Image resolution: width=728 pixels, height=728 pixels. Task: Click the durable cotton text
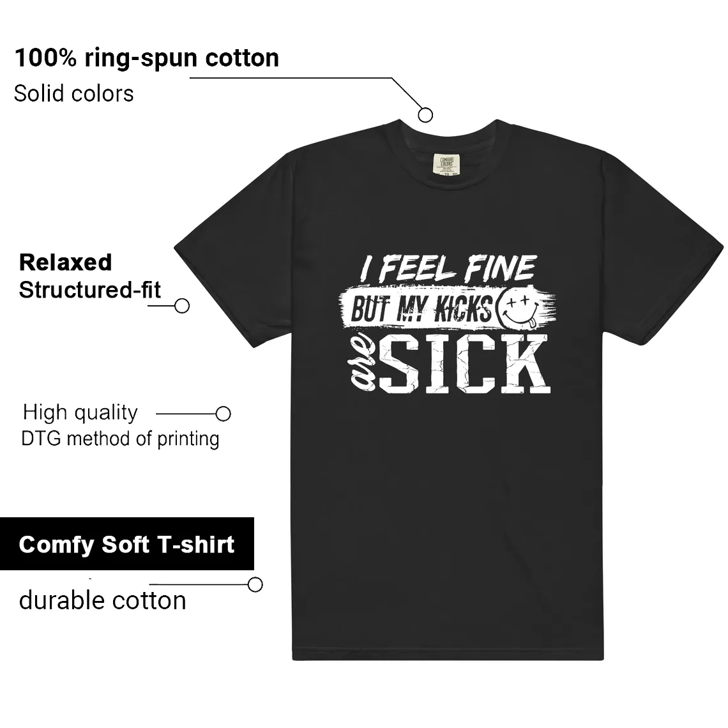(103, 600)
